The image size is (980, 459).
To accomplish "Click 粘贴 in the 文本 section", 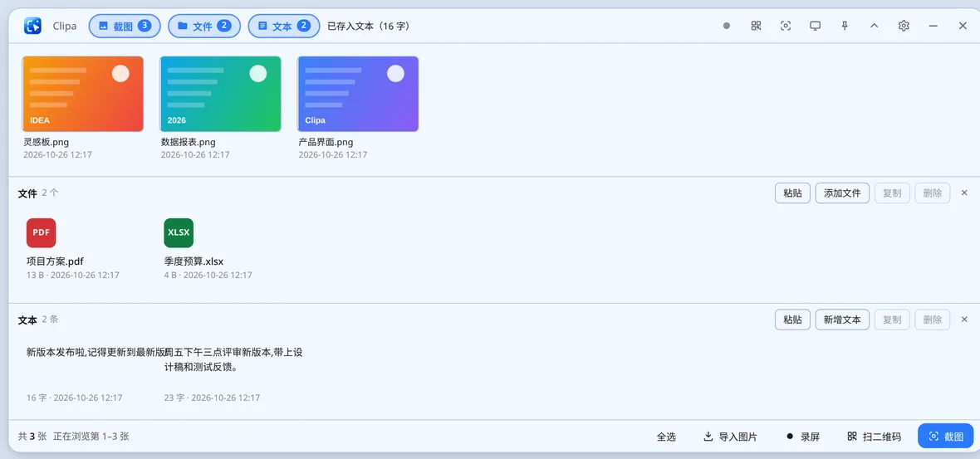I will (x=792, y=320).
